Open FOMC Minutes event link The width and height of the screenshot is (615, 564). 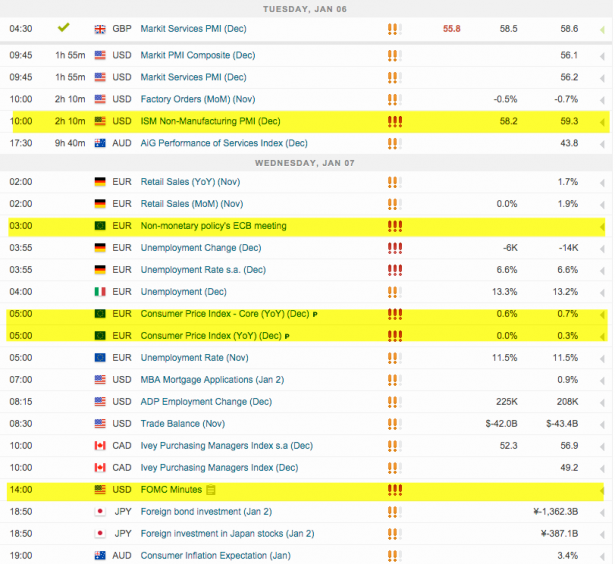coord(171,489)
